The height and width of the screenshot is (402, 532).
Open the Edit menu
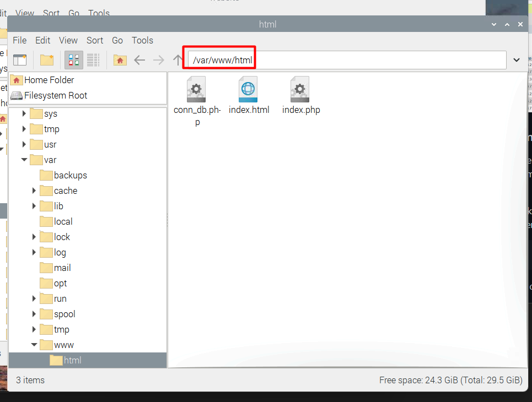pyautogui.click(x=43, y=40)
